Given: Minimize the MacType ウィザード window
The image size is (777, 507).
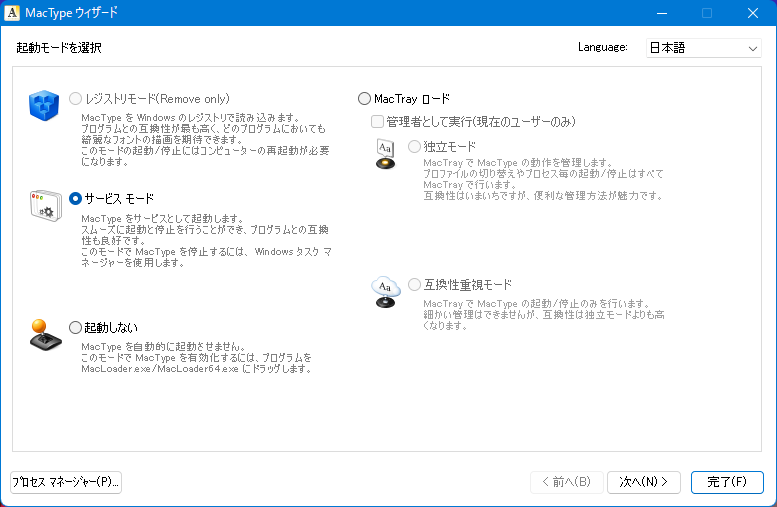Looking at the screenshot, I should pos(662,13).
